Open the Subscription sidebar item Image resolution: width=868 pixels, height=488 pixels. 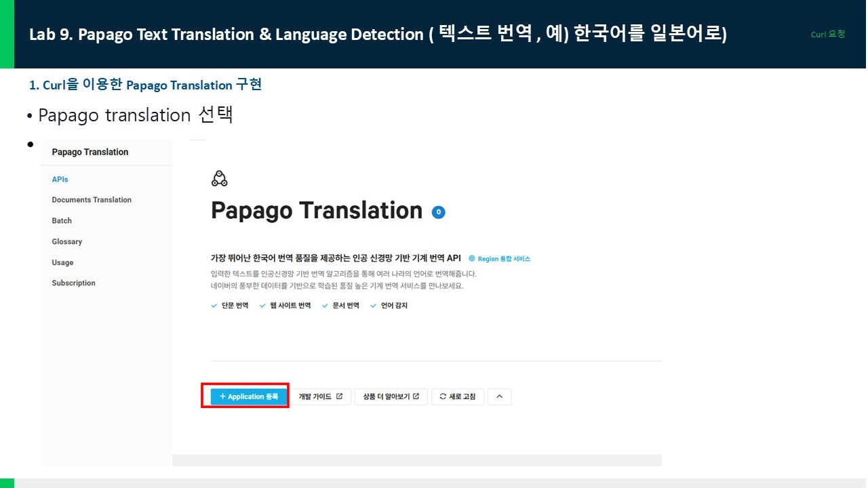tap(73, 283)
